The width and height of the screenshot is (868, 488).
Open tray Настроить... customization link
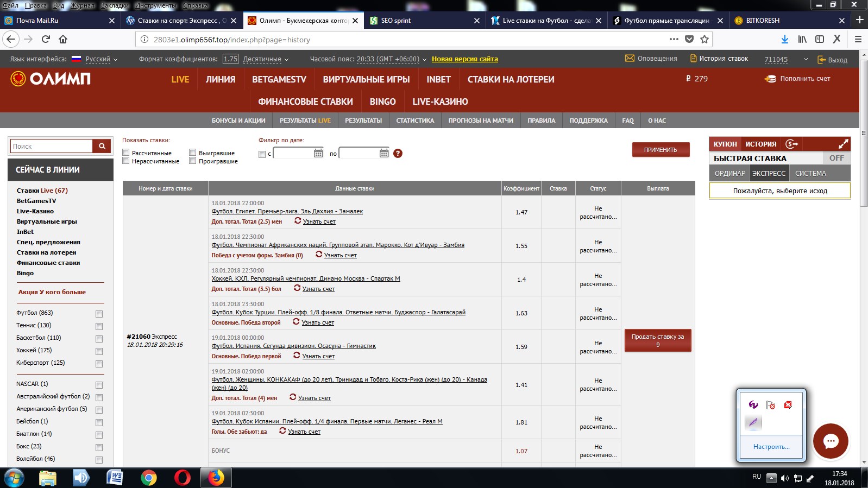point(771,447)
